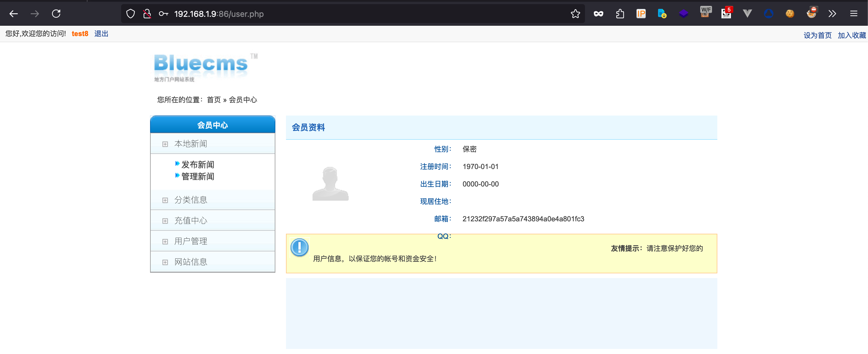The width and height of the screenshot is (868, 354).
Task: Click the infinity-shaped extension icon
Action: coord(599,14)
